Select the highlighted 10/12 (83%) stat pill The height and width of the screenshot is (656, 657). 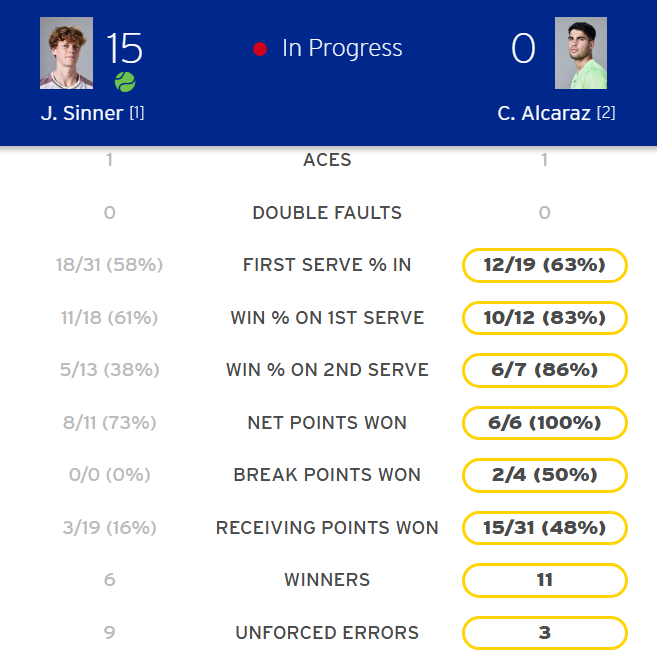(545, 318)
